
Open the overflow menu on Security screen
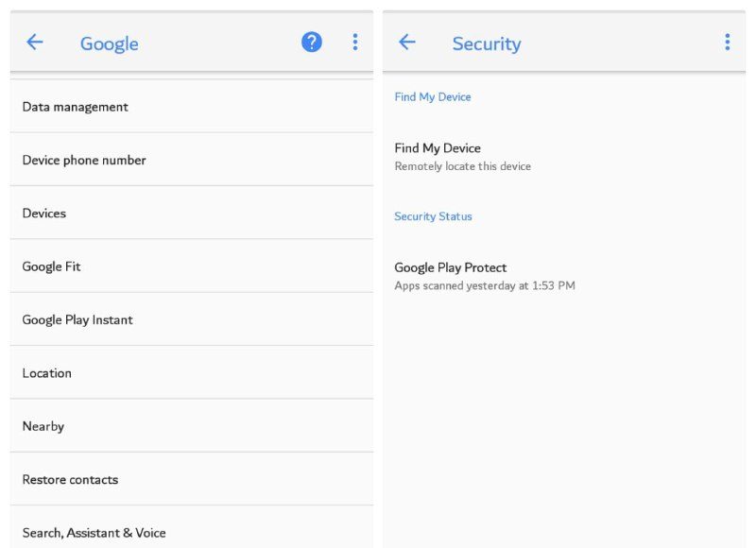coord(728,43)
